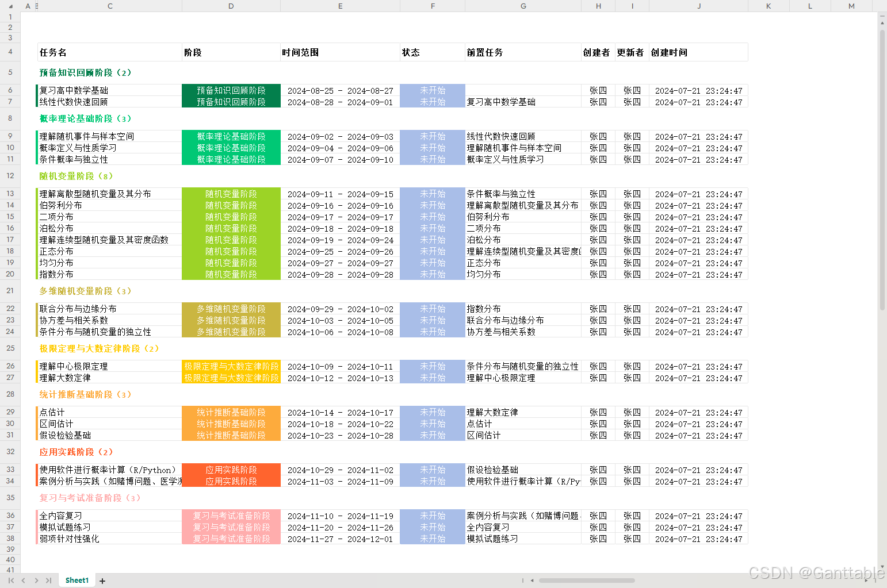The width and height of the screenshot is (887, 588).
Task: Click green stage cell 概率理论基础阶段 row 10
Action: [x=231, y=148]
